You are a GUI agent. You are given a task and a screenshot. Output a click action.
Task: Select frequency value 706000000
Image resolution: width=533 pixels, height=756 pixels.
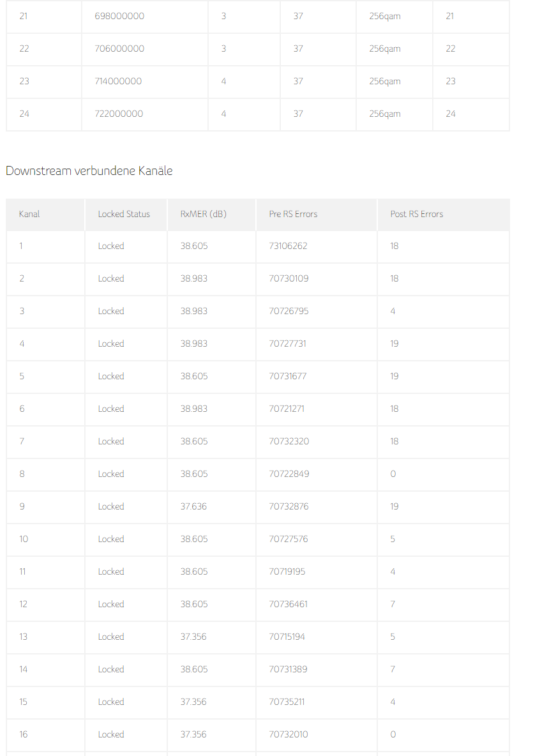coord(119,49)
